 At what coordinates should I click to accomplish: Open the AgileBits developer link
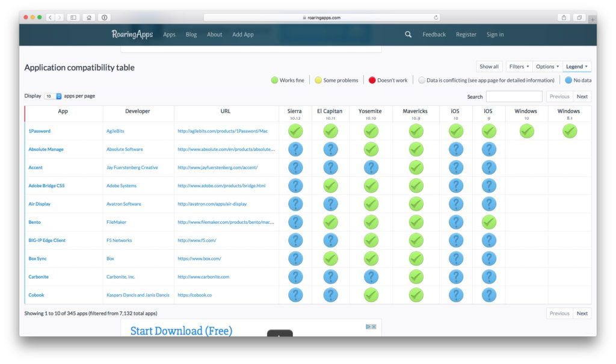coord(115,131)
